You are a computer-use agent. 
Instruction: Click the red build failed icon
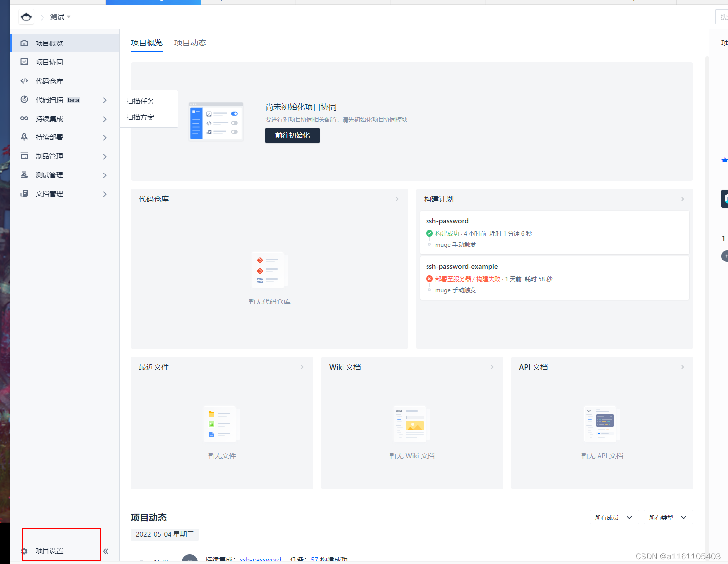coord(429,279)
